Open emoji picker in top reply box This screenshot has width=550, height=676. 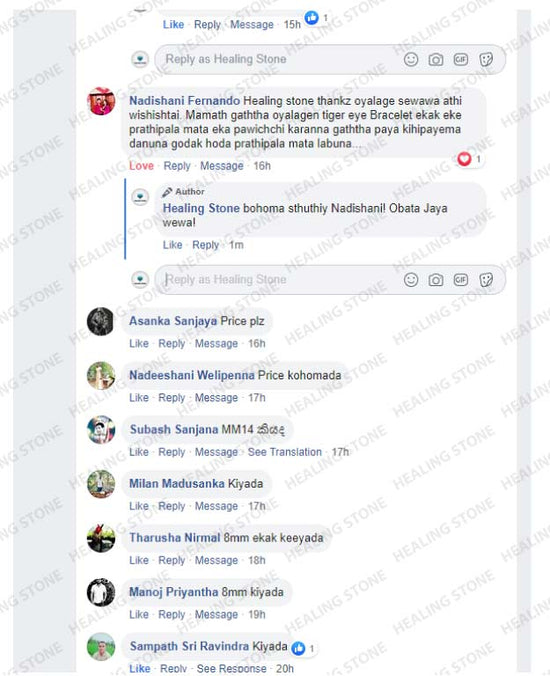coord(411,59)
